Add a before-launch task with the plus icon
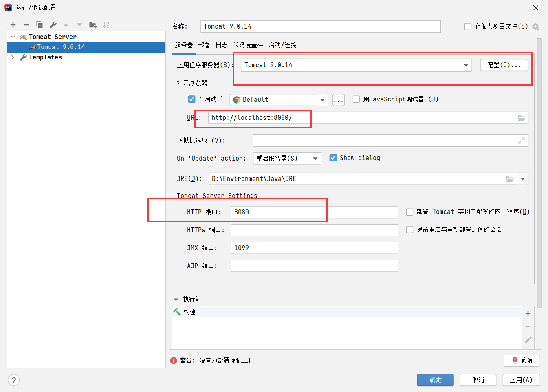 tap(528, 313)
